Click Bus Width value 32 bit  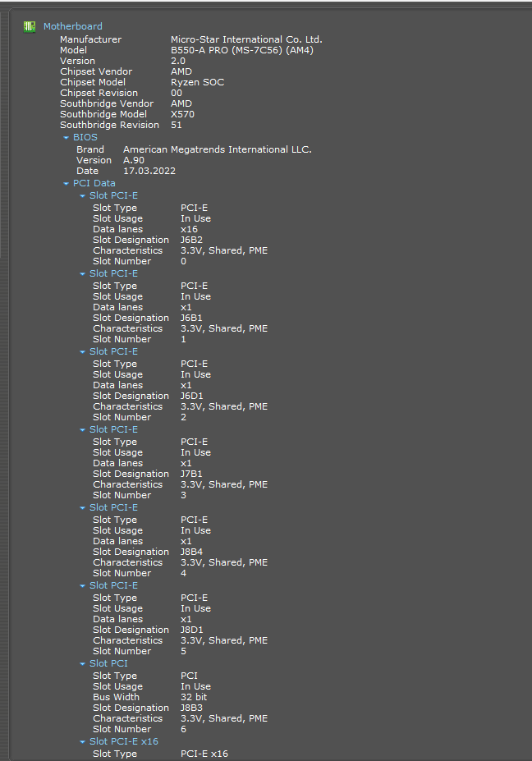point(194,697)
